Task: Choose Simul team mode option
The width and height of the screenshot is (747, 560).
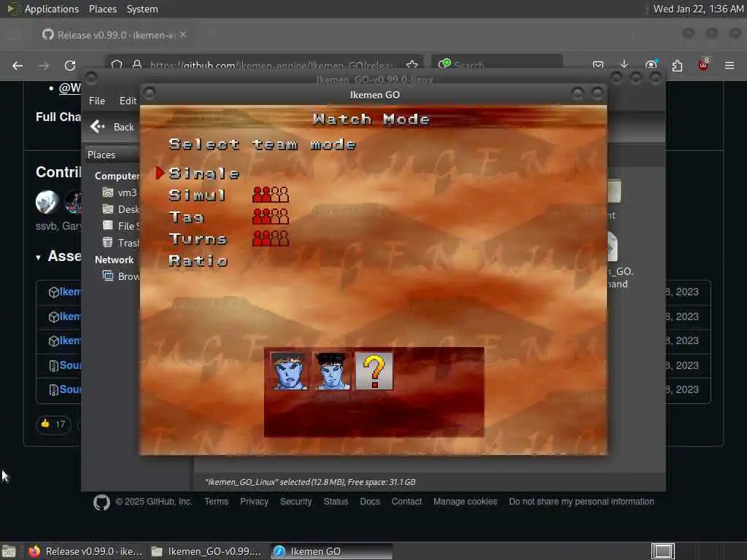Action: tap(197, 195)
